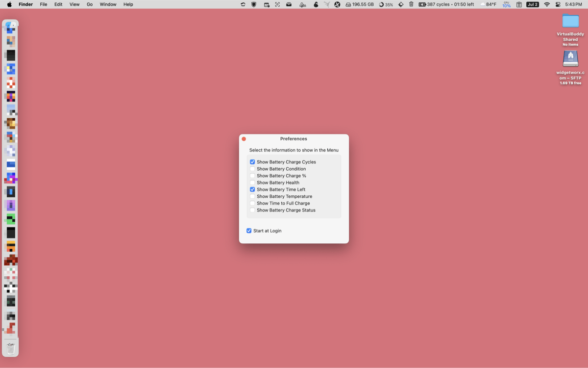Open the File menu
This screenshot has height=368, width=588.
[x=44, y=4]
